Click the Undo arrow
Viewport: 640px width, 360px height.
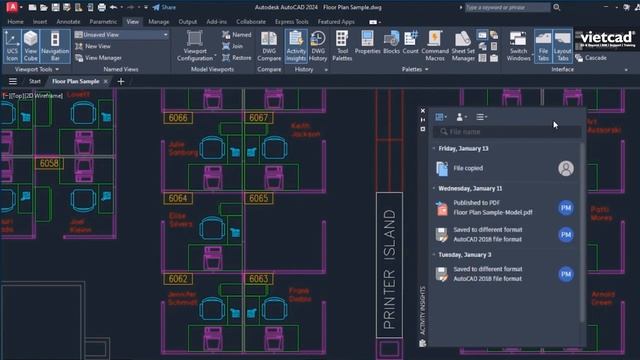point(113,7)
